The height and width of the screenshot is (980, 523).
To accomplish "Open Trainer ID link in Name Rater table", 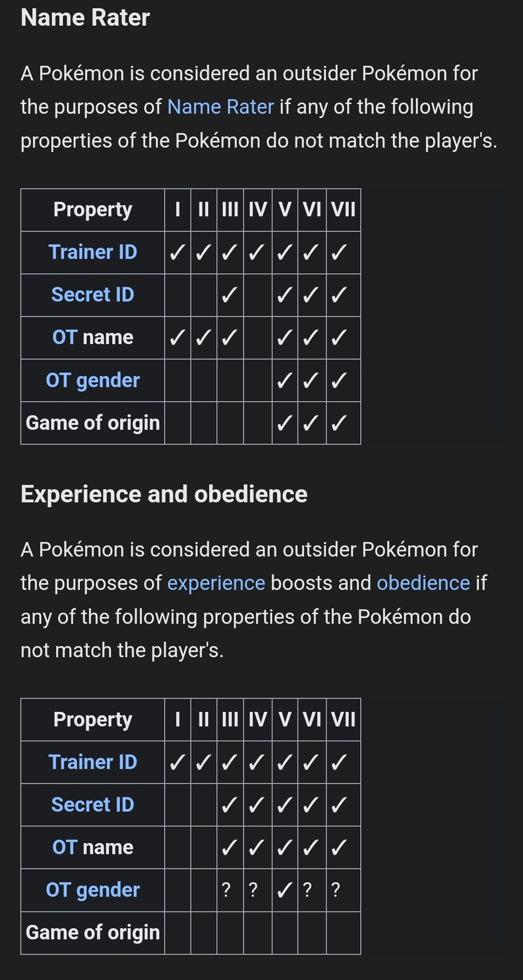I will pos(92,252).
